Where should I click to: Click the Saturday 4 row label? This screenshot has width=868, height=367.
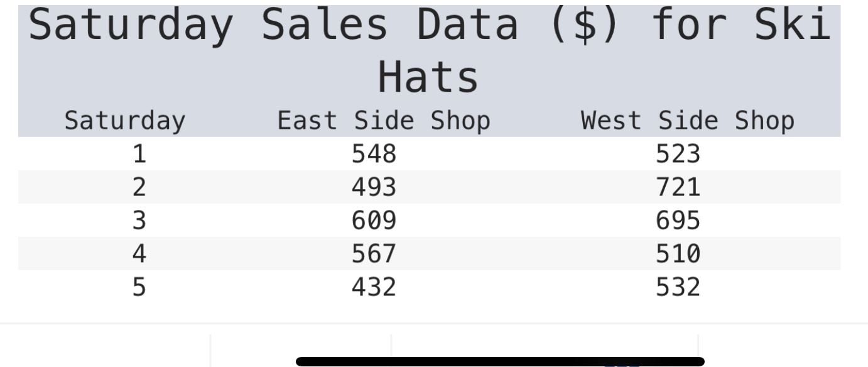pos(139,254)
